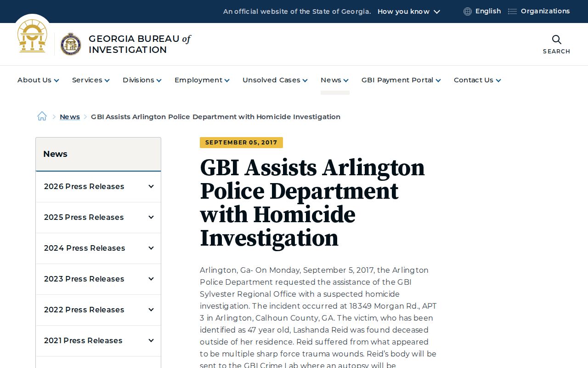The height and width of the screenshot is (368, 588).
Task: Click the current page breadcrumb title
Action: pos(215,117)
